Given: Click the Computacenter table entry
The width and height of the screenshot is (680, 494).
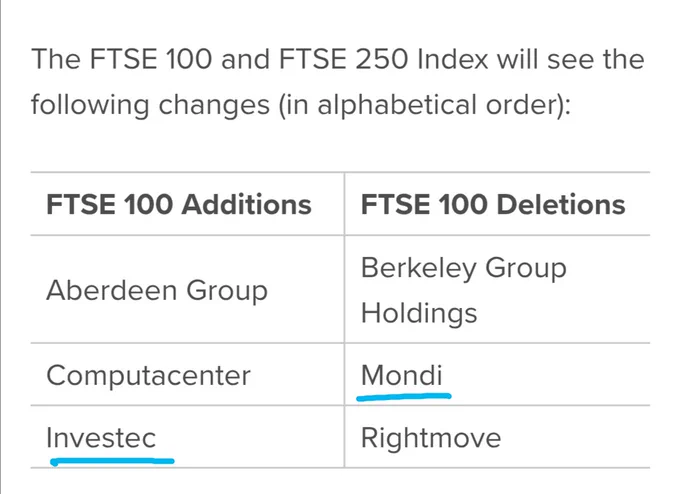Looking at the screenshot, I should 148,375.
